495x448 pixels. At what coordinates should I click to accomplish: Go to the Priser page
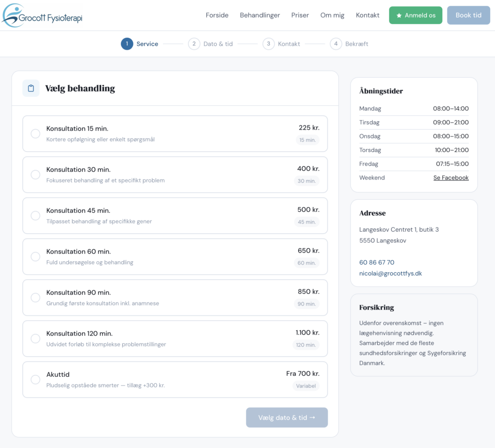click(300, 15)
